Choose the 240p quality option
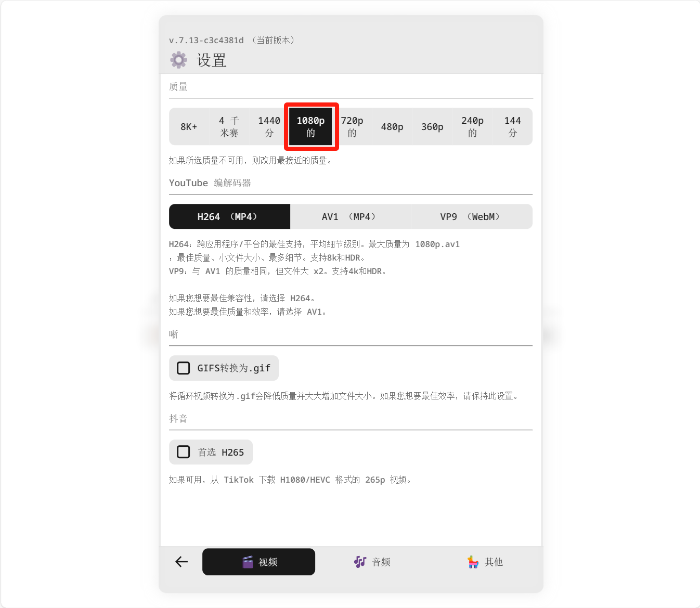Viewport: 700px width, 608px height. coord(472,126)
